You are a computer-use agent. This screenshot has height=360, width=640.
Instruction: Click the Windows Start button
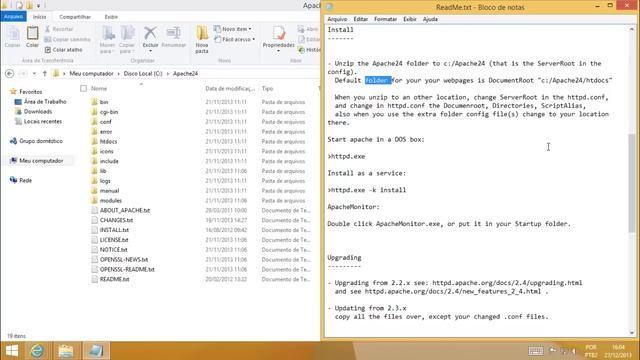[x=12, y=351]
